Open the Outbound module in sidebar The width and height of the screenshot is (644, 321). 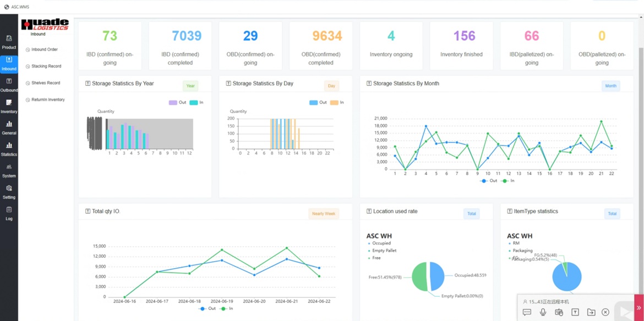(x=9, y=86)
